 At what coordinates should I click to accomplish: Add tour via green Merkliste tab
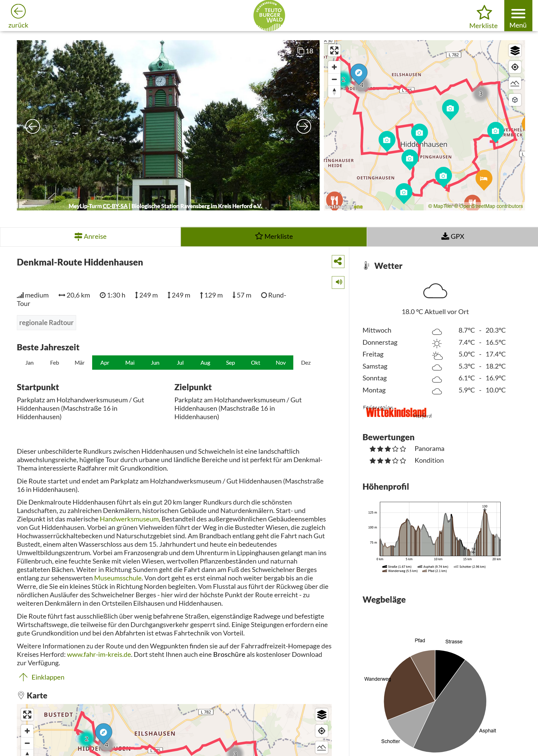(x=274, y=237)
